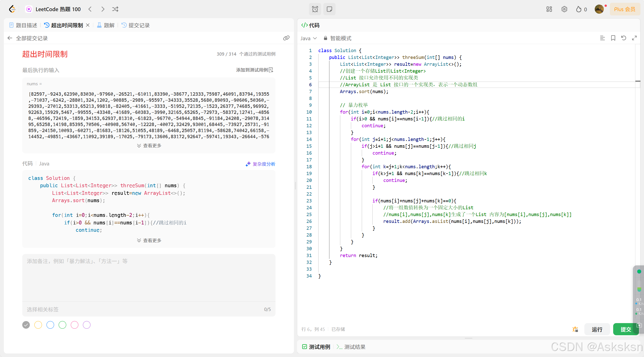This screenshot has width=644, height=357.
Task: Click the format code icon
Action: point(602,38)
